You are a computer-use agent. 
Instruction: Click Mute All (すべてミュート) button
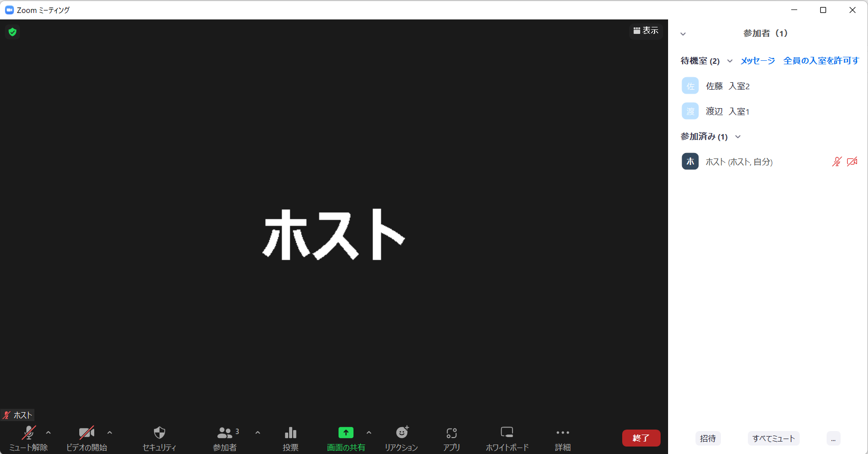(x=773, y=439)
